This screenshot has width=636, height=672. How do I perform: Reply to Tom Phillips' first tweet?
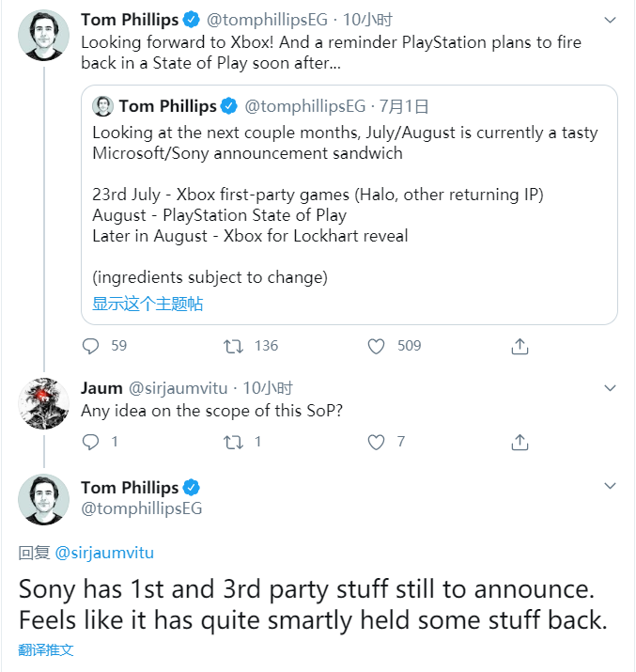click(91, 346)
